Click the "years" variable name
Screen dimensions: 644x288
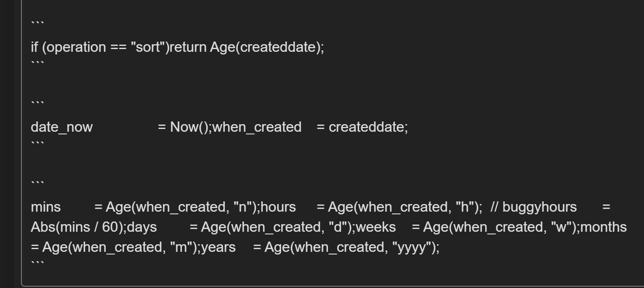219,247
